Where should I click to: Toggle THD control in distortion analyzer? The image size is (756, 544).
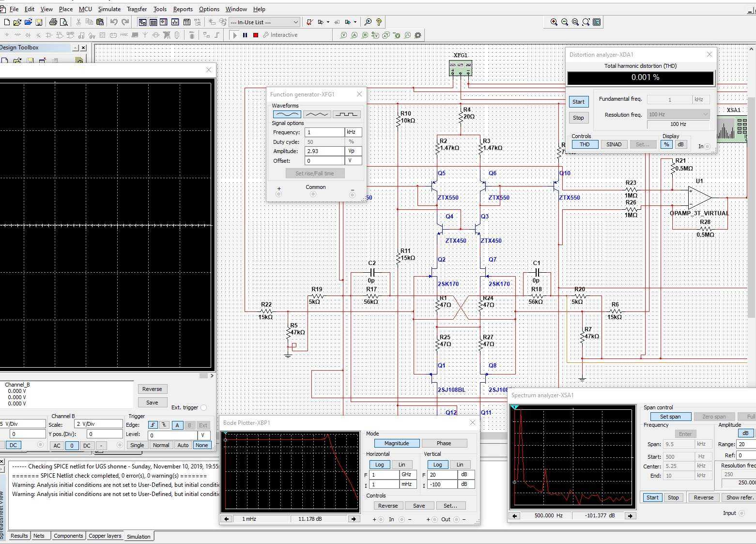(x=585, y=144)
